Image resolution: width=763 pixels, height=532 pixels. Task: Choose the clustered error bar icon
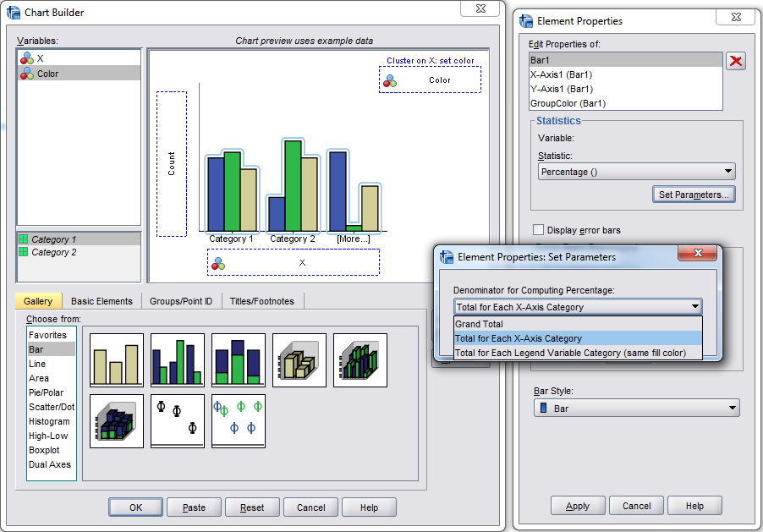[239, 420]
